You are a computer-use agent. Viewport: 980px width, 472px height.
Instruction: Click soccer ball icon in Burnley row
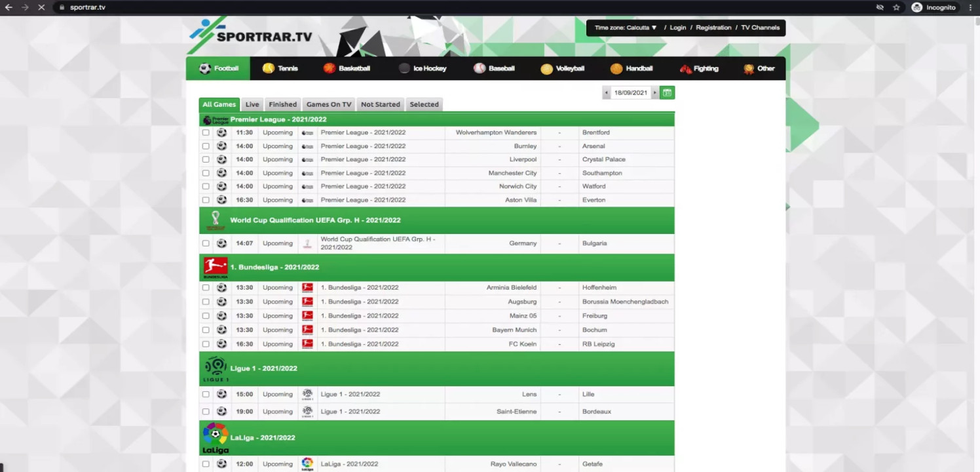point(221,146)
